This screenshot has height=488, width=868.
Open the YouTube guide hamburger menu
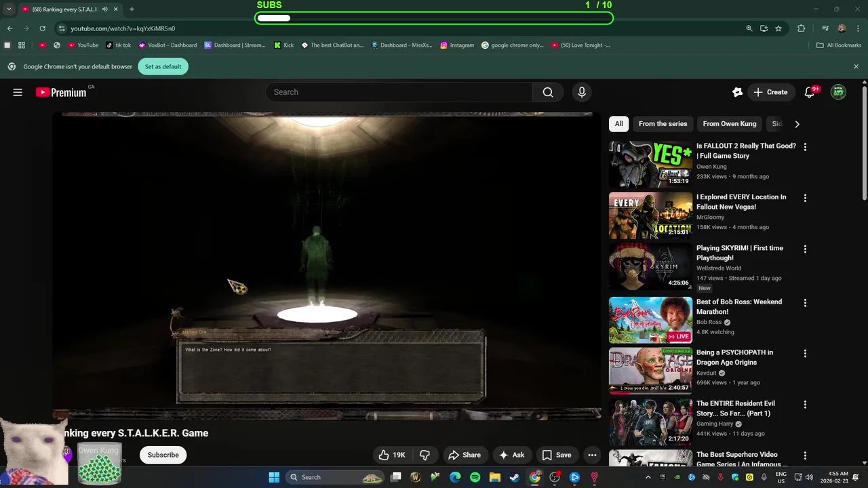coord(18,92)
